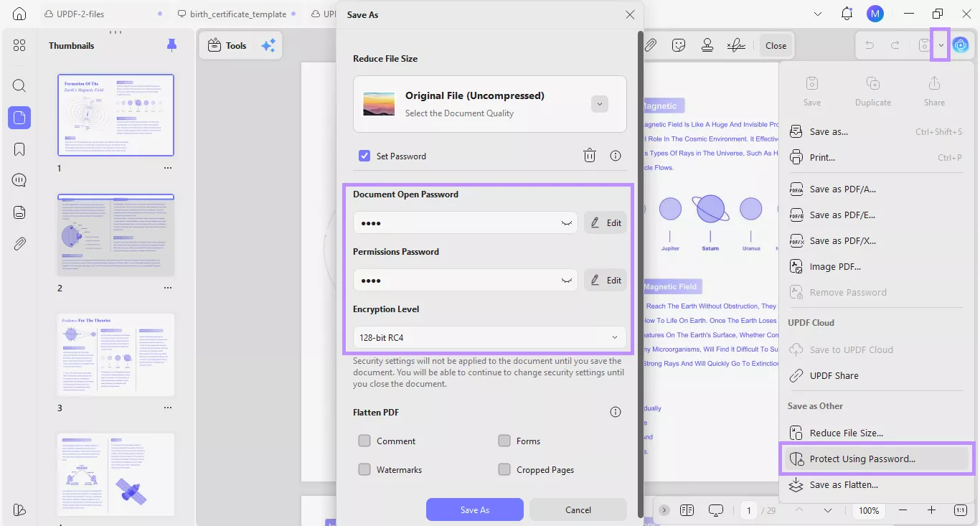The image size is (980, 526).
Task: Edit the Document Open Password
Action: [x=605, y=222]
